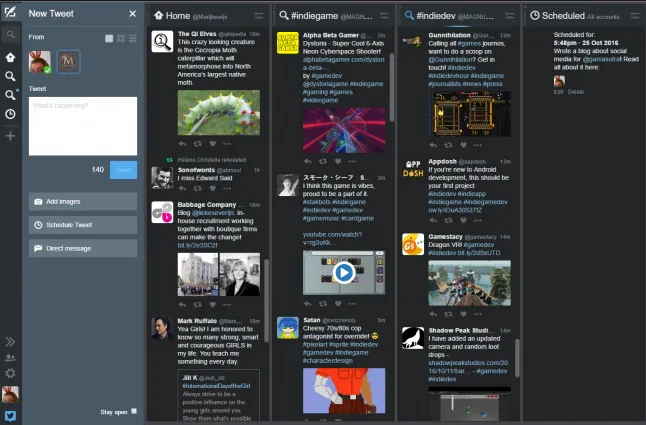Close the New Tweet panel
This screenshot has width=646, height=425.
(132, 14)
